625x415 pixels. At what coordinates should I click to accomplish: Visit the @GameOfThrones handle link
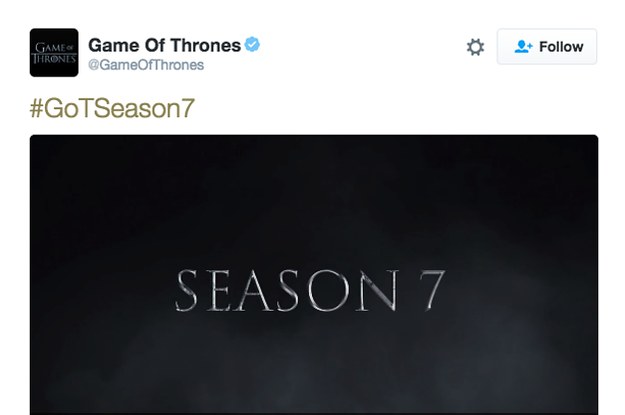point(146,65)
